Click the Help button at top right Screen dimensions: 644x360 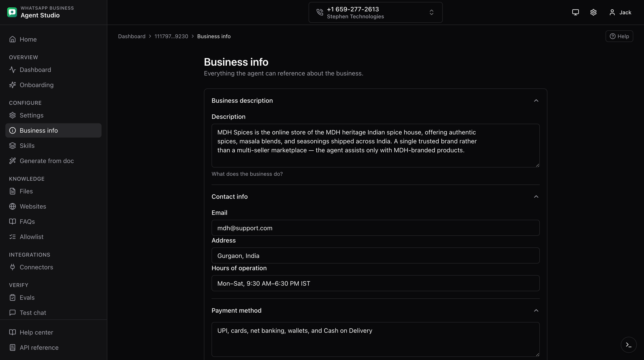tap(619, 36)
